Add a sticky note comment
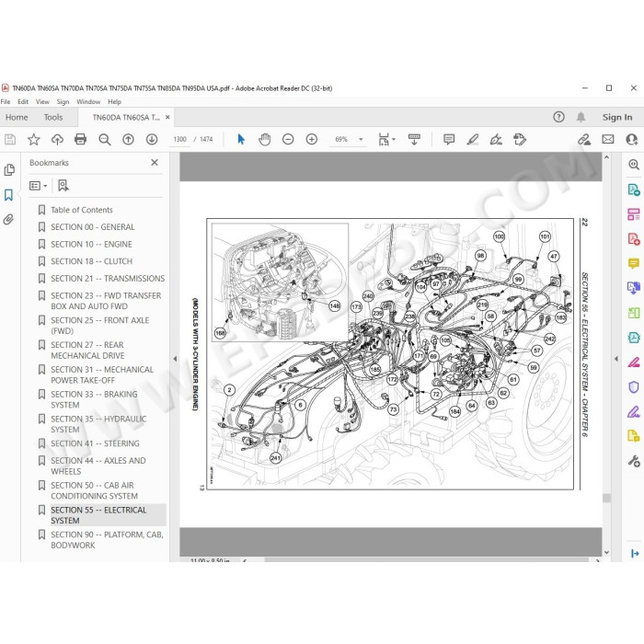 click(449, 139)
